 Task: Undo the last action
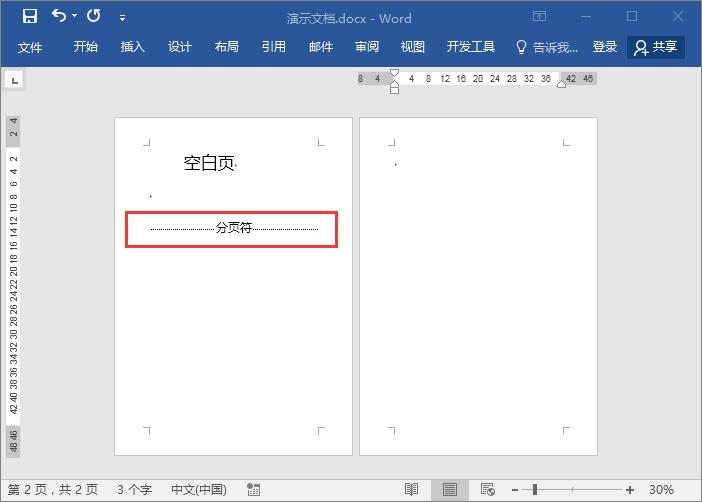[59, 16]
